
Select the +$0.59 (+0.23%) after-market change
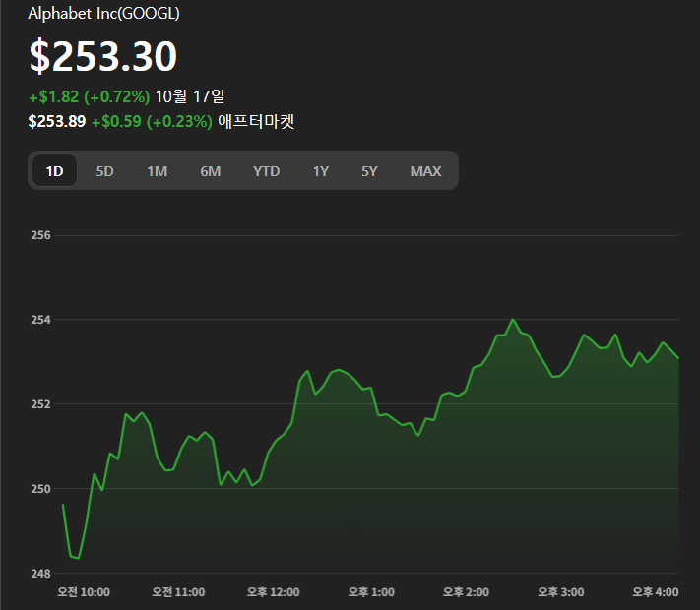tap(152, 121)
